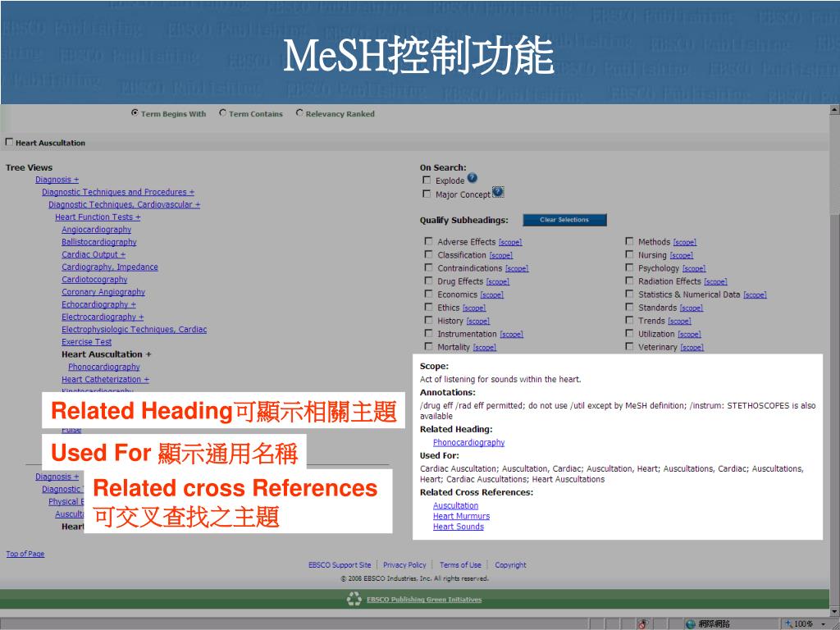Open Ballistocardiography tree entry
The height and width of the screenshot is (630, 840).
[x=99, y=242]
